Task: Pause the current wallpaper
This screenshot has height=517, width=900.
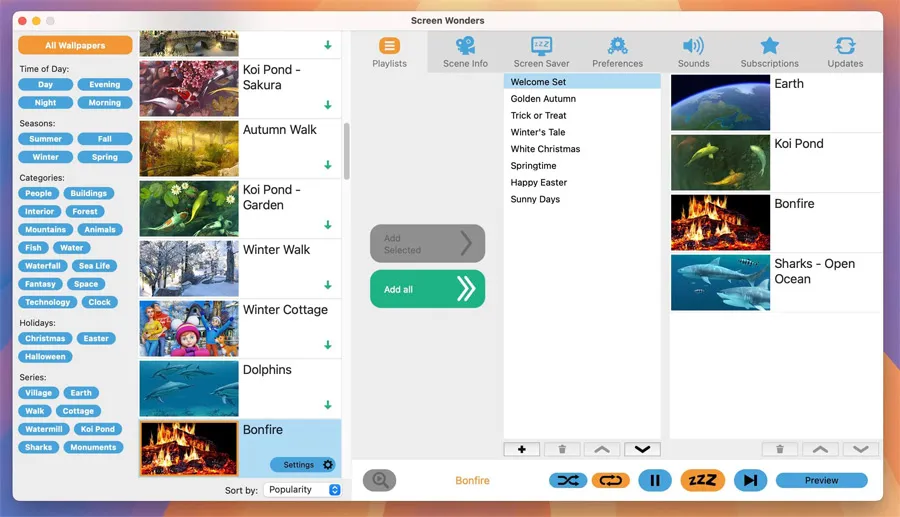Action: coord(655,480)
